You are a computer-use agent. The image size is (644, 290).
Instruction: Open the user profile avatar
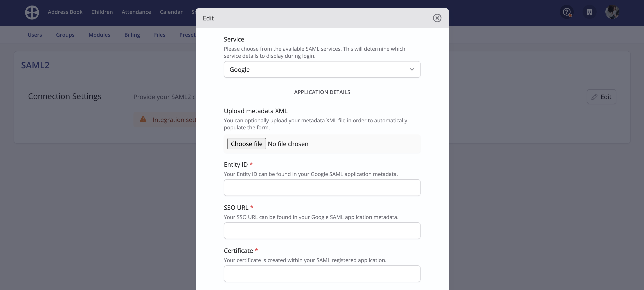612,12
